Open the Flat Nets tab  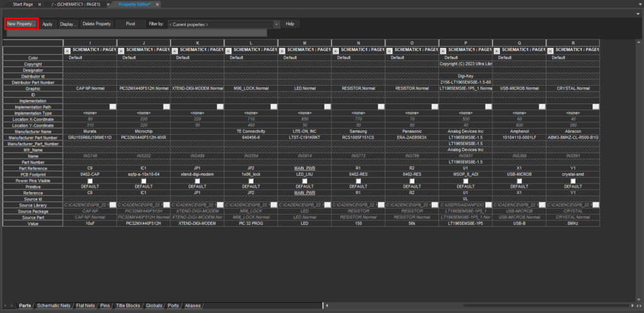[x=86, y=305]
